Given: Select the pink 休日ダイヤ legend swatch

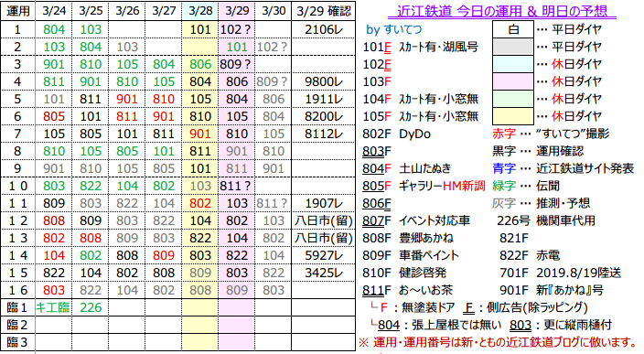Looking at the screenshot, I should [x=513, y=81].
